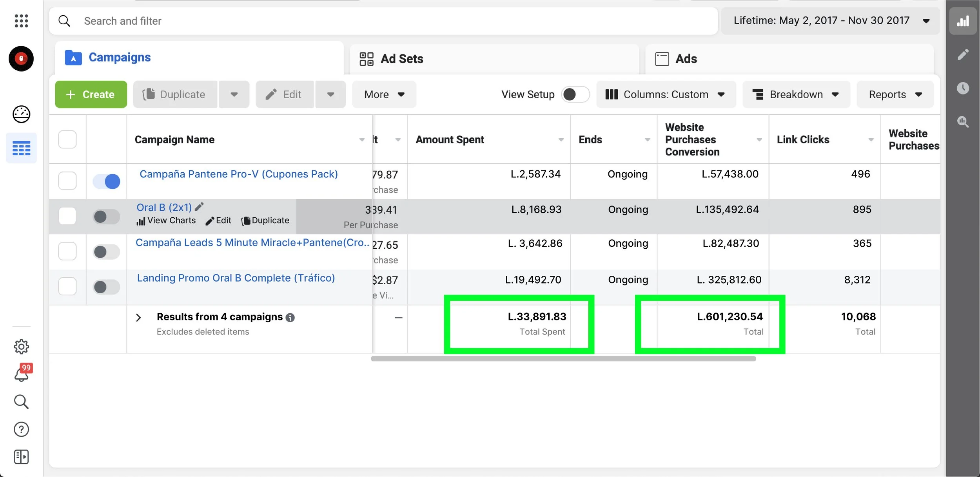
Task: Toggle Landing Promo Oral B Complete switch
Action: 106,287
